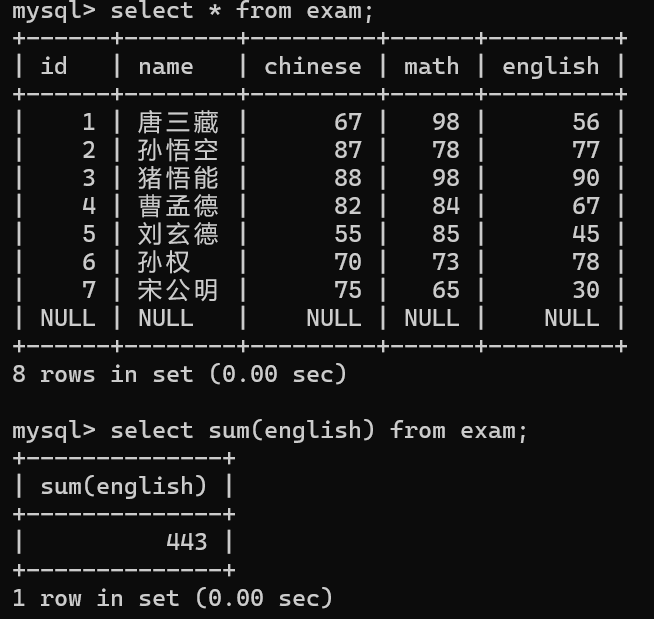Click the 'math' column header

[x=432, y=66]
